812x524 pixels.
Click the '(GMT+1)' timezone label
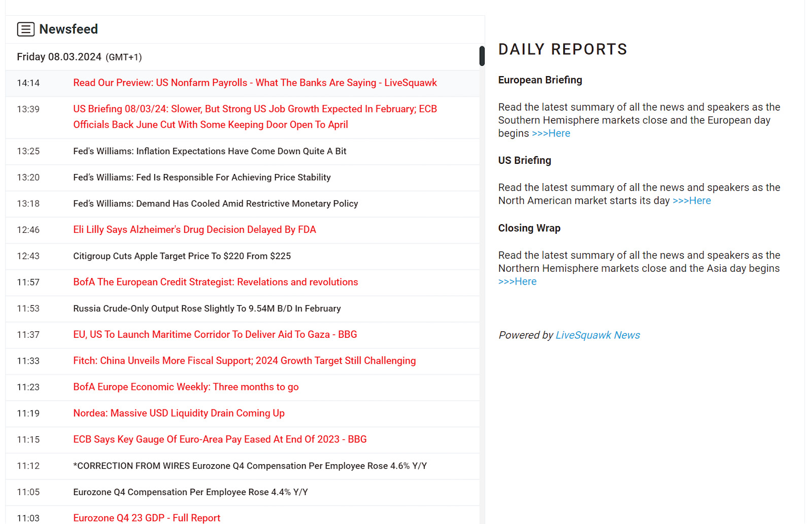point(124,57)
